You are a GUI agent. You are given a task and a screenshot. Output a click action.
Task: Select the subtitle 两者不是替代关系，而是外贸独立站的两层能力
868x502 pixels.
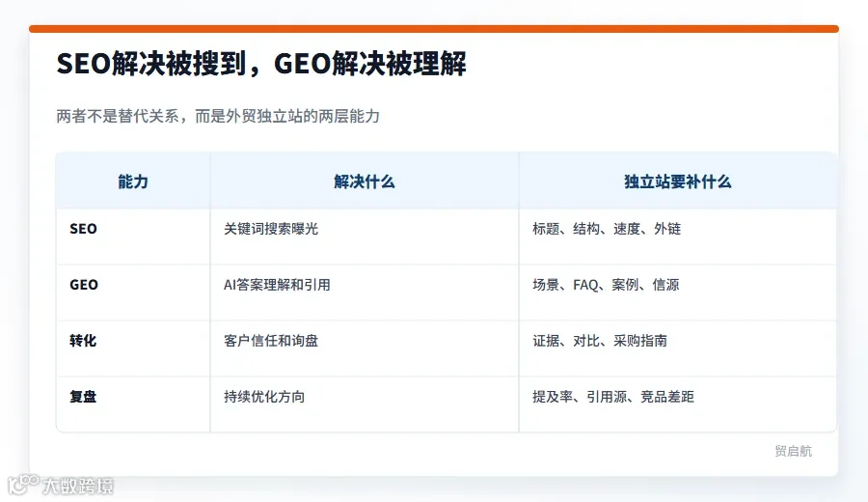coord(218,117)
